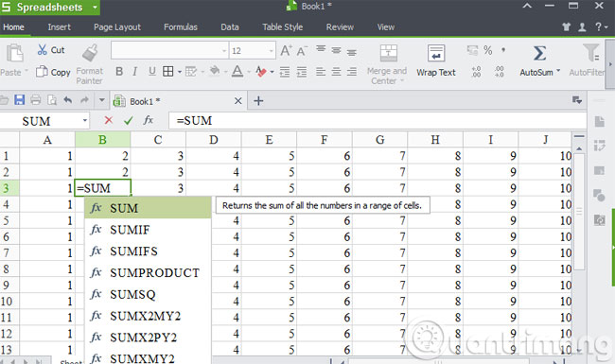Open the font size dropdown showing 12

tap(271, 51)
